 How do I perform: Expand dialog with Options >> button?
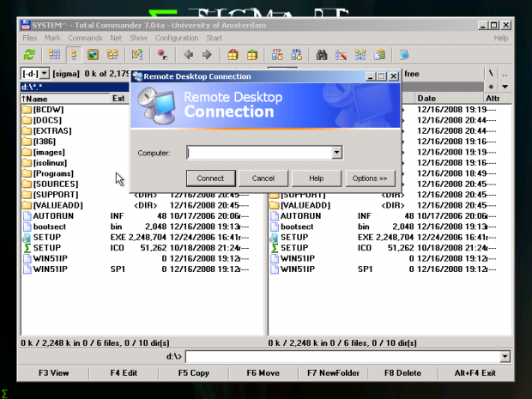click(370, 178)
